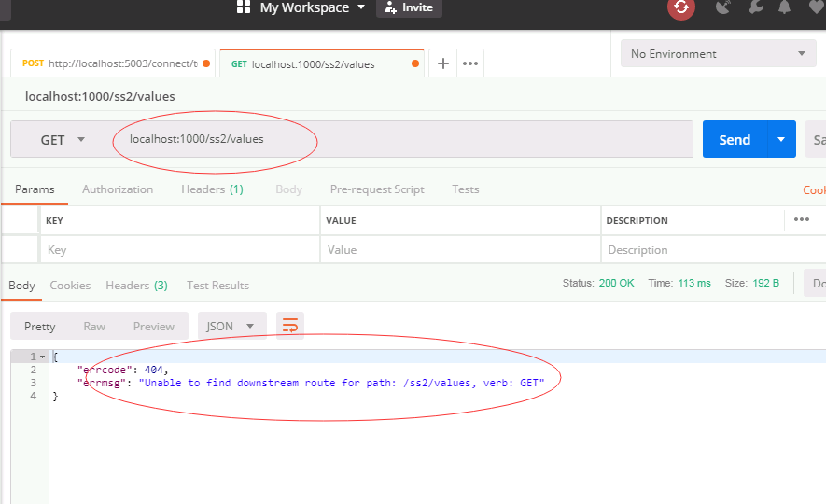The image size is (826, 504).
Task: Click the 200 OK status text
Action: point(616,284)
